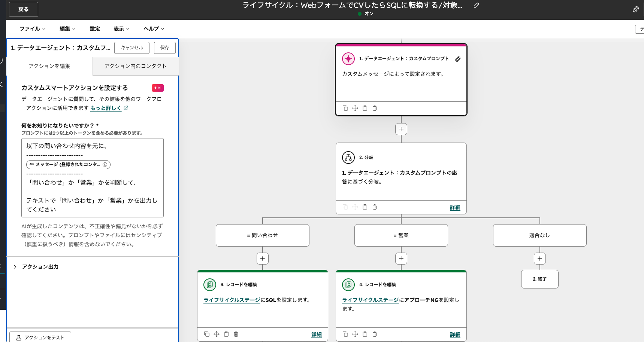The image size is (644, 342).
Task: Delete step 1 data agent action
Action: 375,108
